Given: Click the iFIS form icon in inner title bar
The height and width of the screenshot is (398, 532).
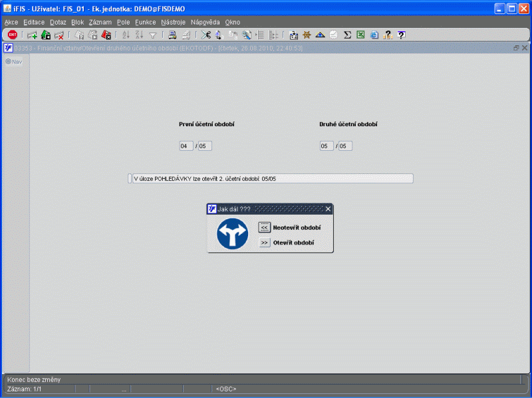Looking at the screenshot, I should point(9,48).
